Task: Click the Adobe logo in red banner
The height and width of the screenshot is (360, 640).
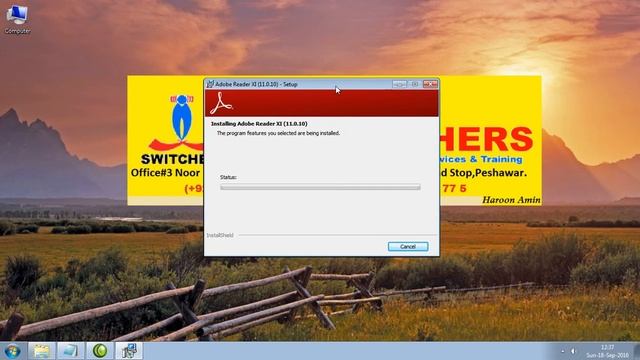Action: coord(221,103)
